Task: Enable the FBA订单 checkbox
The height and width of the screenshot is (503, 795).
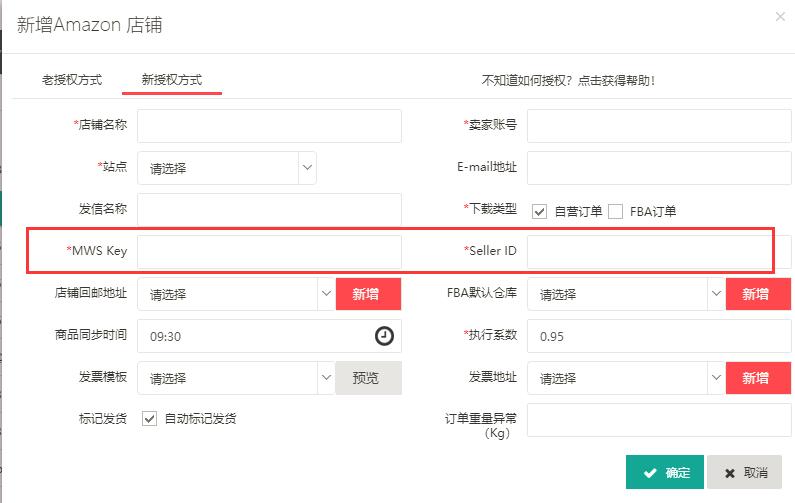Action: coord(616,211)
